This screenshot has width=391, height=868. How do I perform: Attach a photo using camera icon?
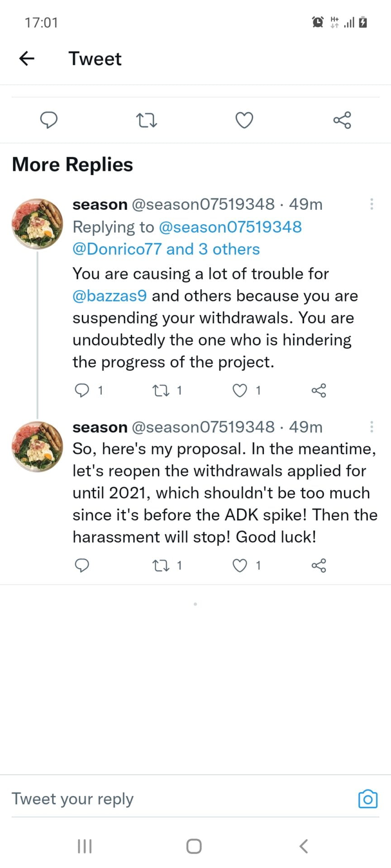pos(368,799)
